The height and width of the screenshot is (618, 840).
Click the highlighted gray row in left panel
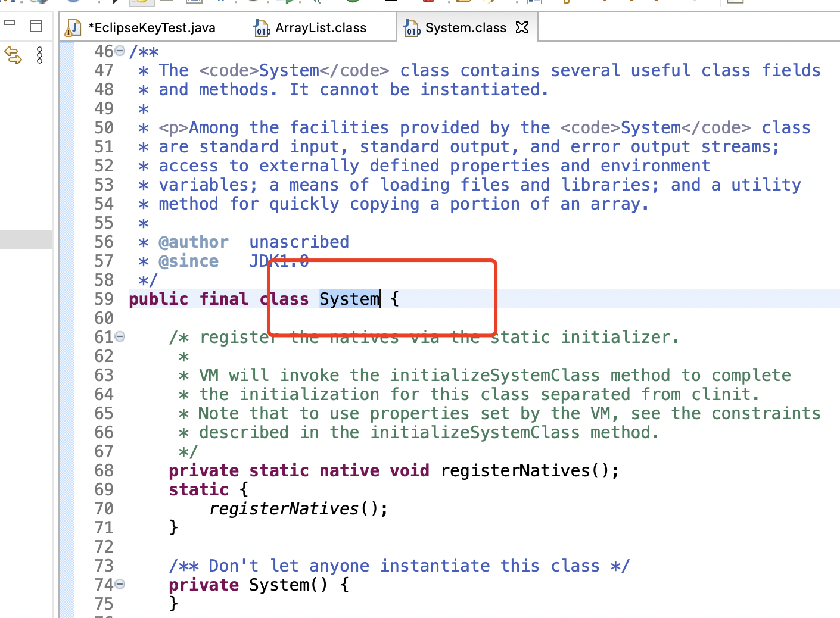click(x=26, y=239)
